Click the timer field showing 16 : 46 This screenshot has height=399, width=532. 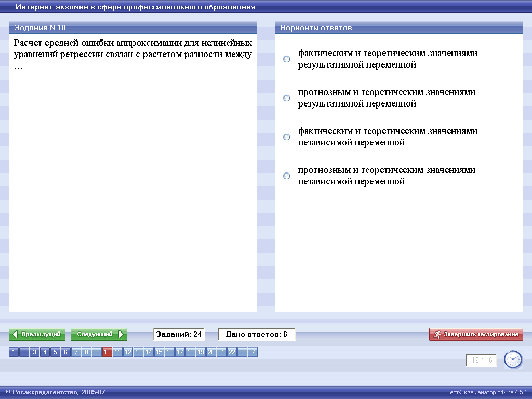[x=482, y=361]
